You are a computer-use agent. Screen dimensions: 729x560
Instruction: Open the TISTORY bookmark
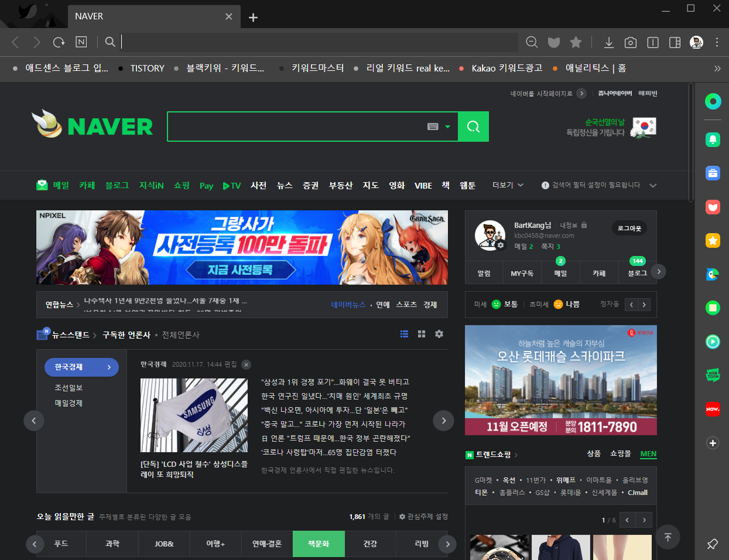pyautogui.click(x=141, y=69)
